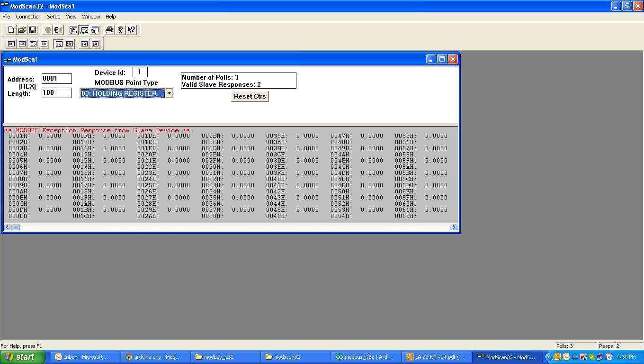The height and width of the screenshot is (364, 644).
Task: Activate context help arrow icon
Action: [x=131, y=30]
